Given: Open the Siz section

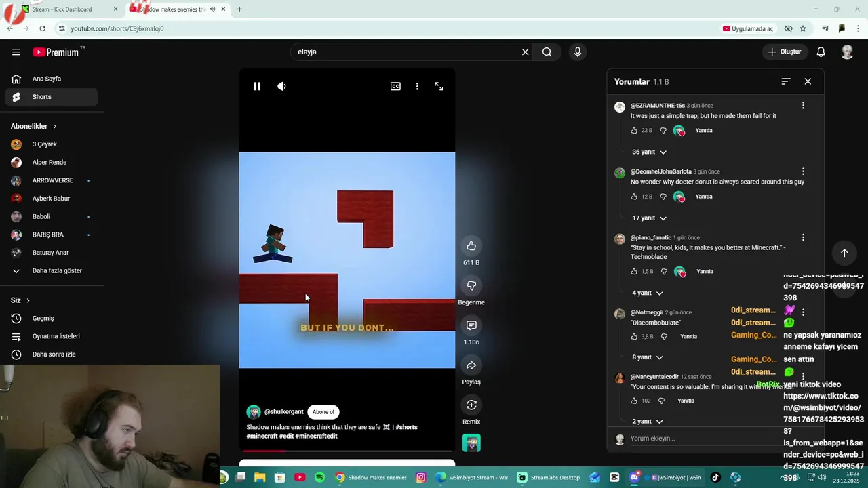Looking at the screenshot, I should tap(20, 300).
